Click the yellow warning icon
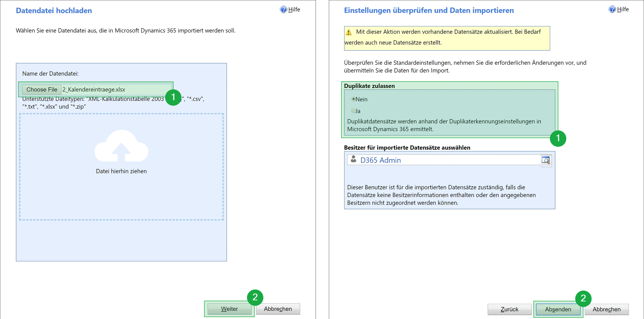The image size is (644, 319). click(349, 32)
